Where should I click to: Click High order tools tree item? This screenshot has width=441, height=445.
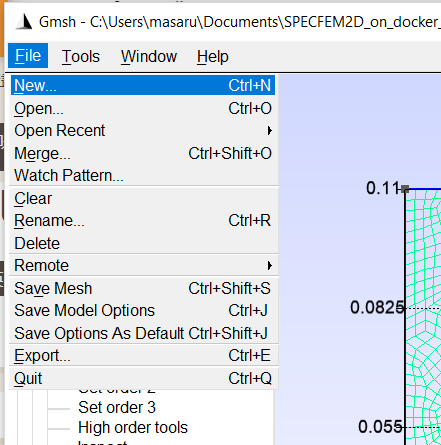[x=133, y=427]
